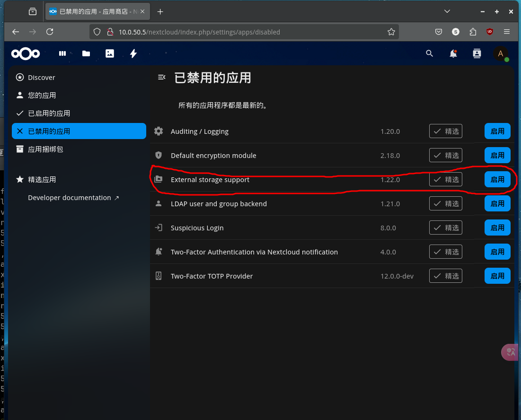Open the Pocket save icon

(439, 32)
